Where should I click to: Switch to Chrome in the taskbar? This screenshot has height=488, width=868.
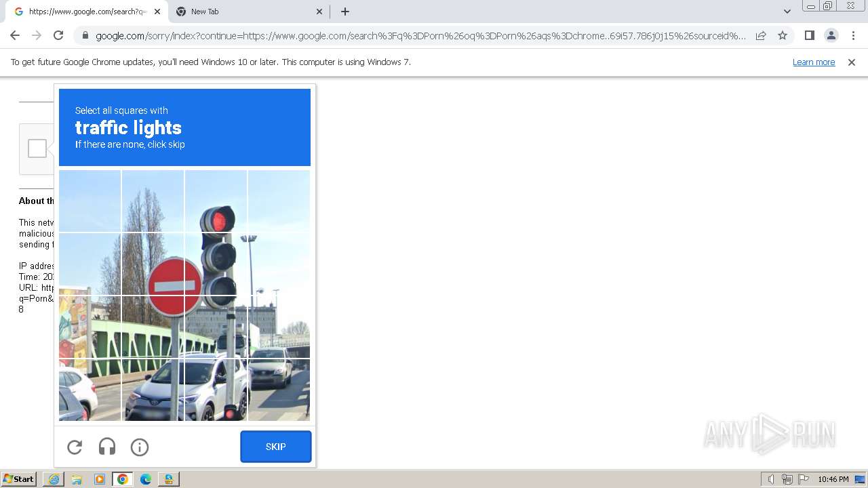[123, 479]
